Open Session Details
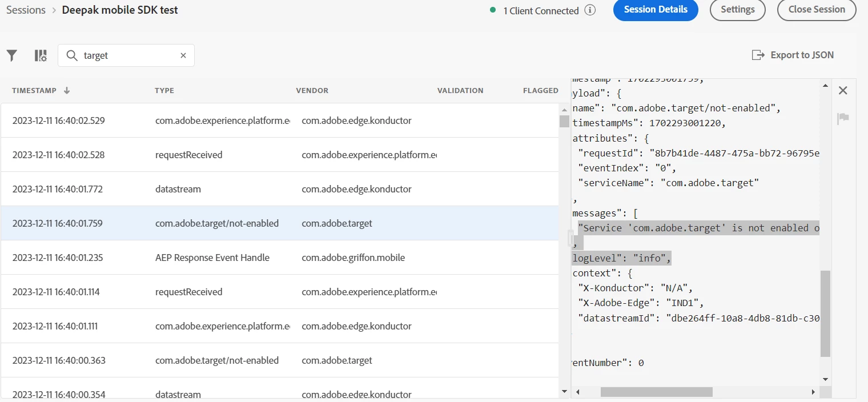 tap(656, 10)
